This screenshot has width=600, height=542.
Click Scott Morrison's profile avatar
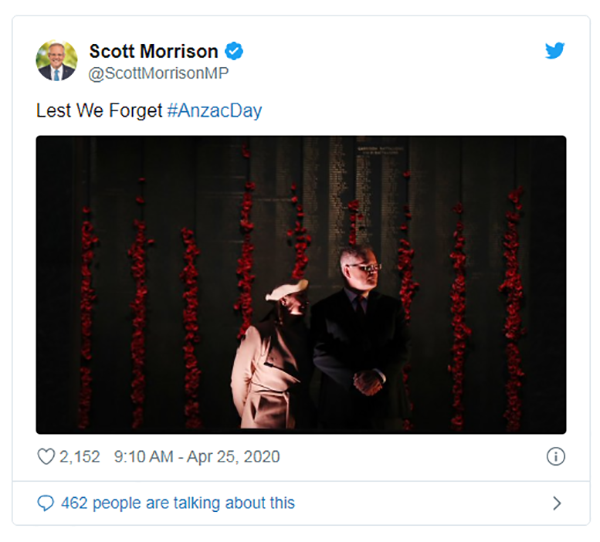click(57, 60)
